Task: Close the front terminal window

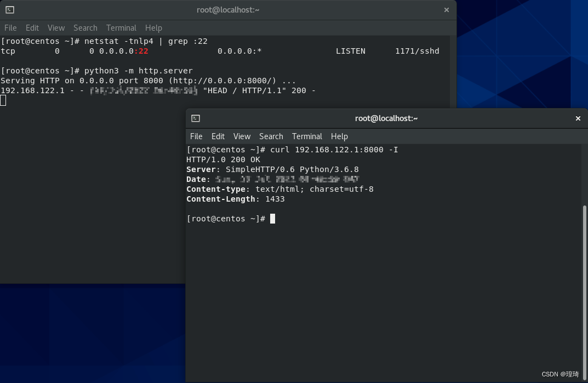Action: [x=578, y=118]
